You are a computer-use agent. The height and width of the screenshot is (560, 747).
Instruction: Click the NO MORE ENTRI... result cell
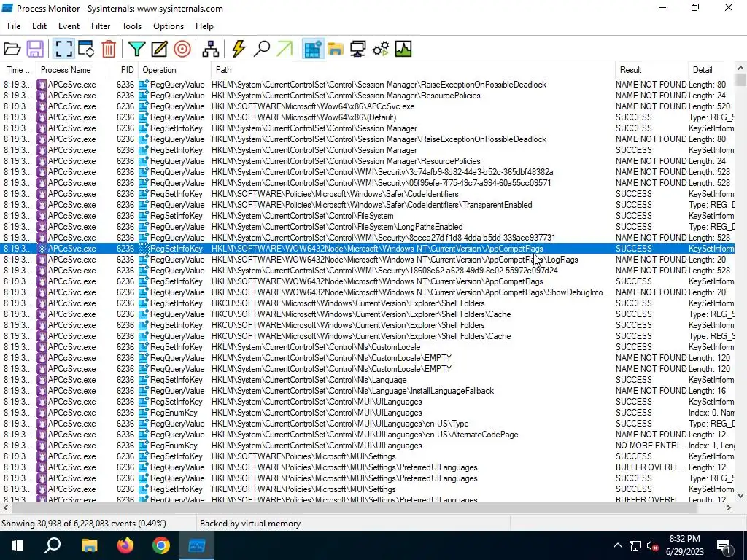(651, 446)
